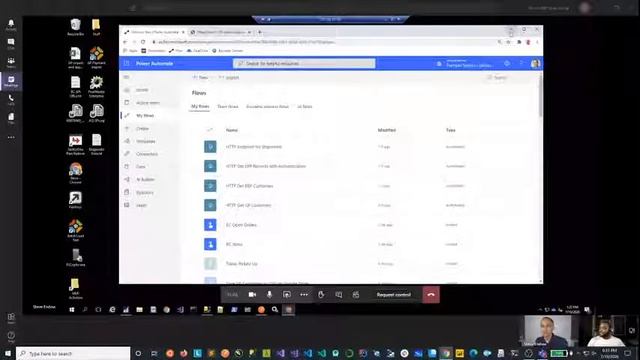Screen dimensions: 640x360
Task: Open the user profile avatar in Power Automate
Action: click(x=536, y=63)
